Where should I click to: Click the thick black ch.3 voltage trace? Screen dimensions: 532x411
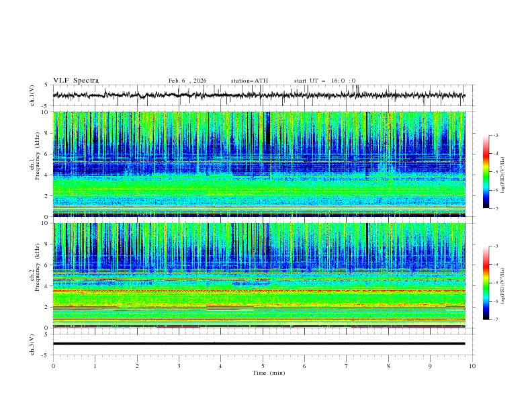259,344
